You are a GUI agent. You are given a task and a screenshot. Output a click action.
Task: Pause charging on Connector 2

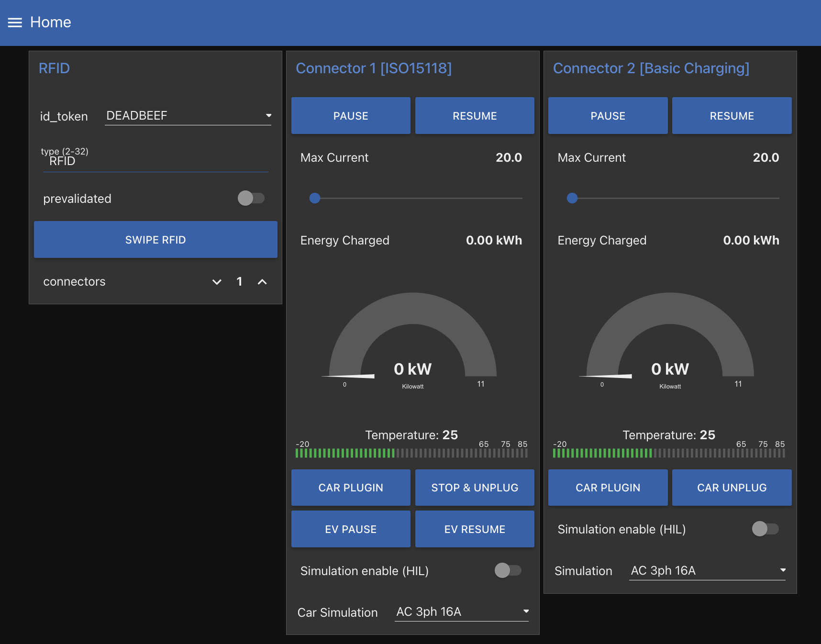[608, 116]
